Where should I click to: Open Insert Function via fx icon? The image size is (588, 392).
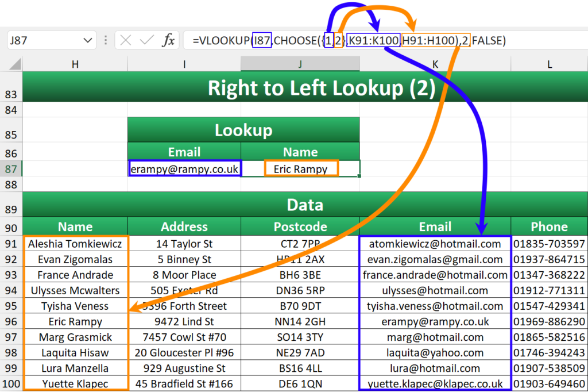click(168, 40)
